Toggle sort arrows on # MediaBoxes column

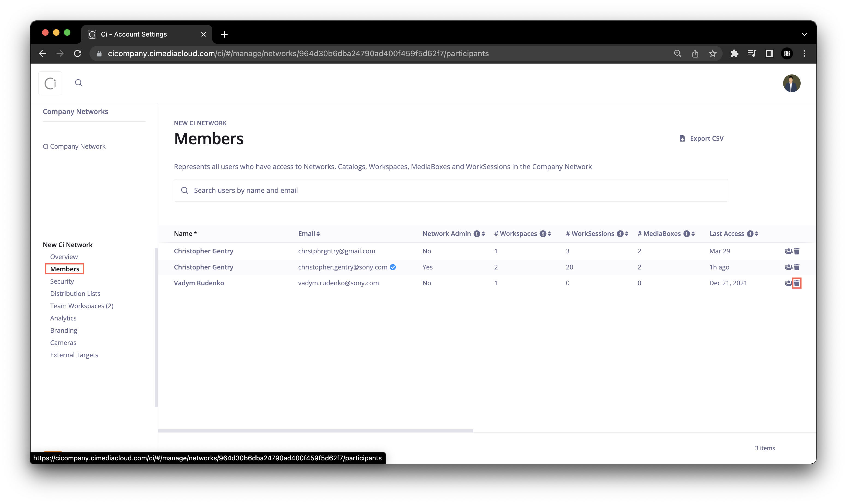[x=693, y=234]
